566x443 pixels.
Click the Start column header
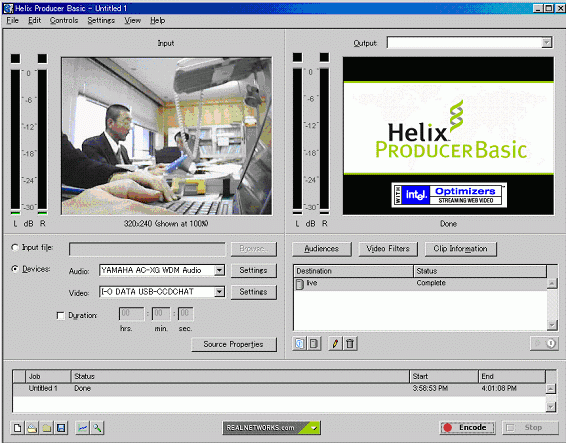[x=444, y=376]
